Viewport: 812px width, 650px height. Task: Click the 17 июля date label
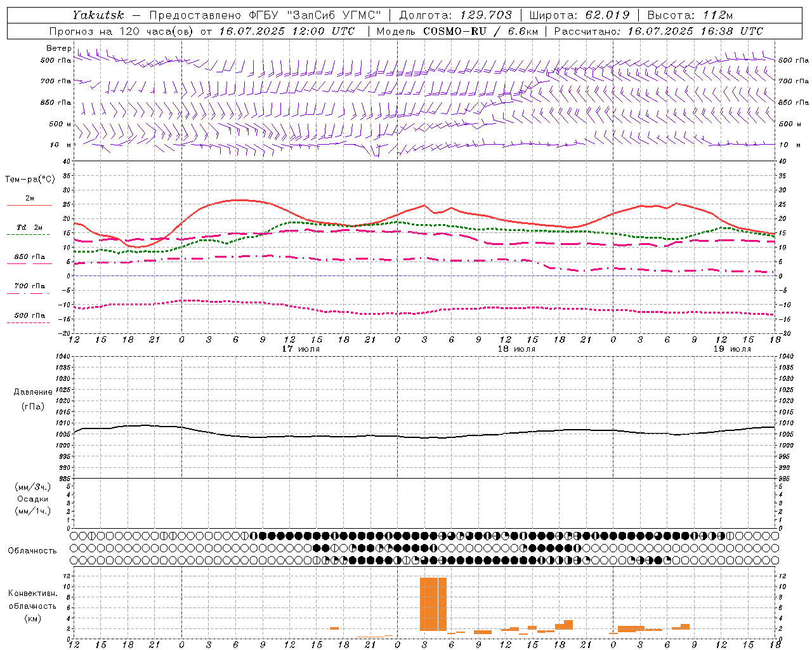point(301,349)
